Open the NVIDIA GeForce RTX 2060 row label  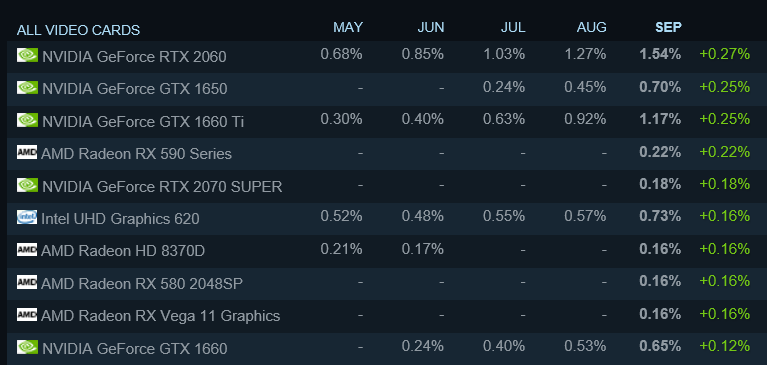(135, 57)
